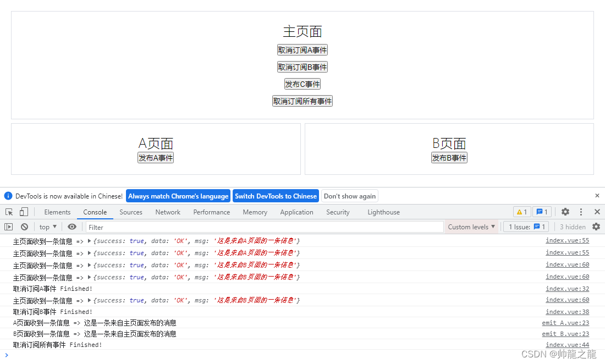Switch to the Elements tab
This screenshot has width=605, height=364.
pos(57,212)
